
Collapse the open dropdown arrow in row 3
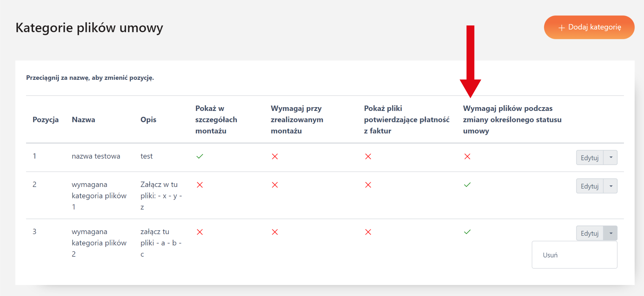(611, 233)
